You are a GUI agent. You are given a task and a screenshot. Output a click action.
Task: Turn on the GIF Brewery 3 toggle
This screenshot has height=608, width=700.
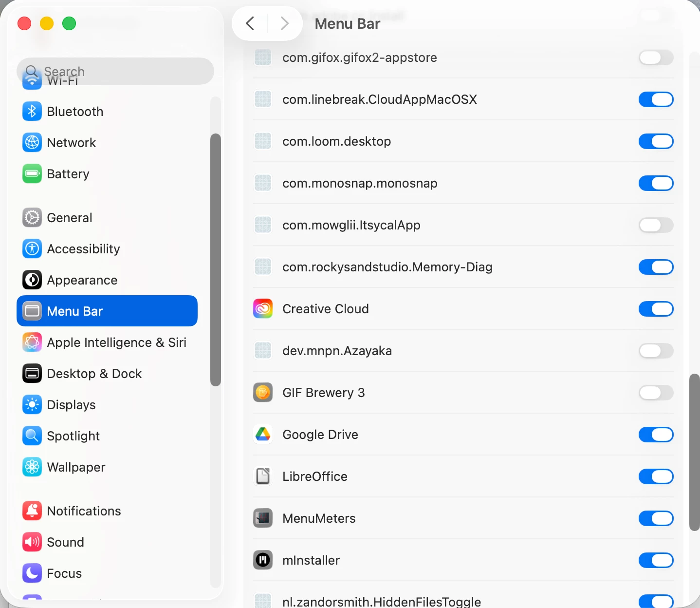point(656,393)
